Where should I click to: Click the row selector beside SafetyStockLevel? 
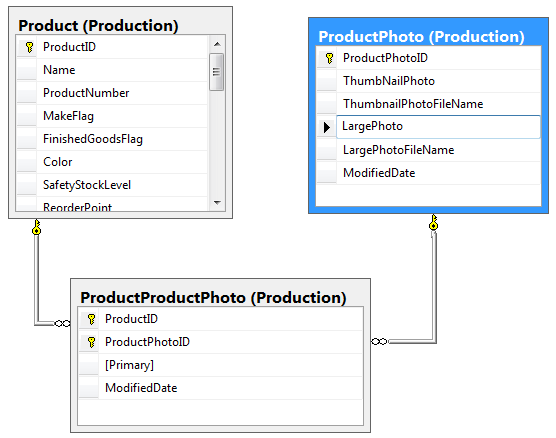[27, 185]
